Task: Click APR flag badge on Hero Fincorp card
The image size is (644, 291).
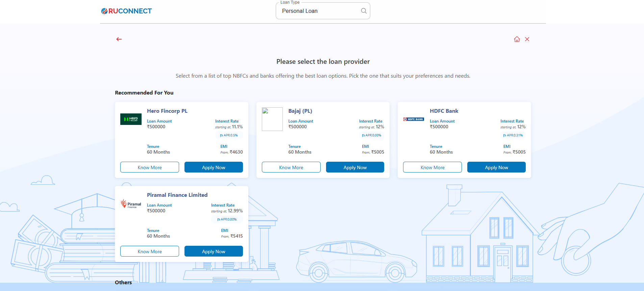Action: coord(229,135)
